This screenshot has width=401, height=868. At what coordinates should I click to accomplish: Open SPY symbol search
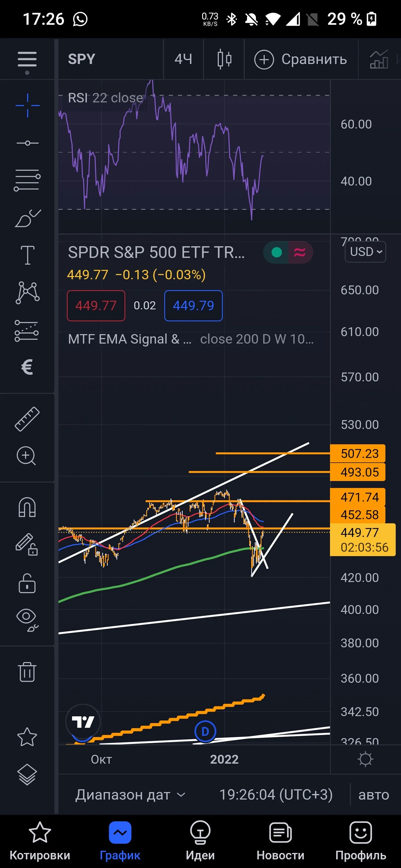pyautogui.click(x=82, y=59)
